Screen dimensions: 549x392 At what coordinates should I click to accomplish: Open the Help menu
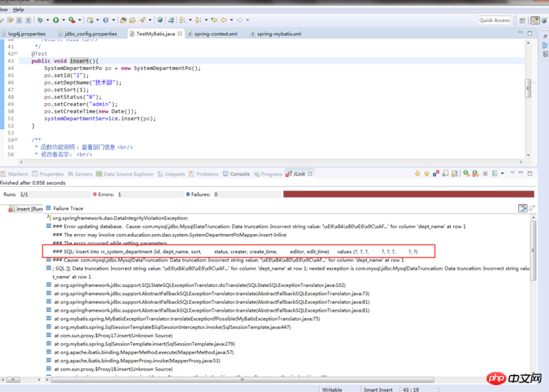coord(19,10)
